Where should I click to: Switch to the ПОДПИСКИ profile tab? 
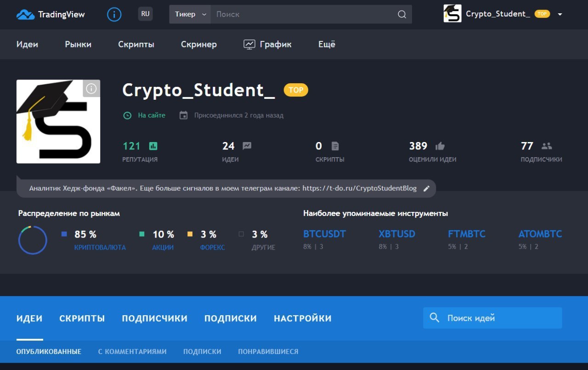pyautogui.click(x=231, y=319)
